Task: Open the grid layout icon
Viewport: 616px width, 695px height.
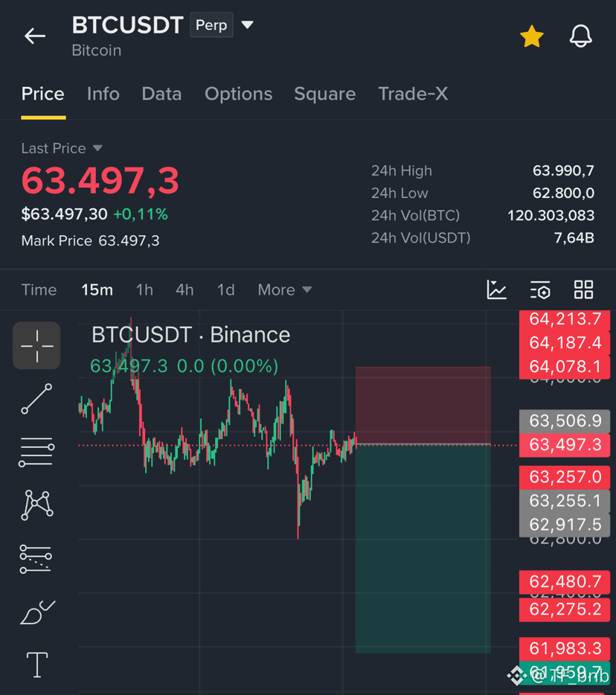Action: [x=583, y=290]
